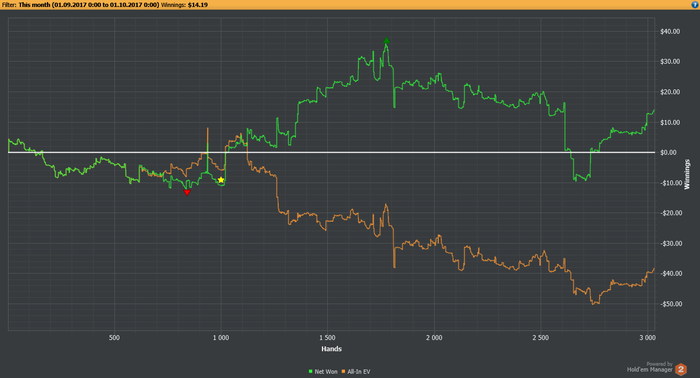Click the green Net Won legend swatch
This screenshot has height=378, width=700.
(x=311, y=371)
